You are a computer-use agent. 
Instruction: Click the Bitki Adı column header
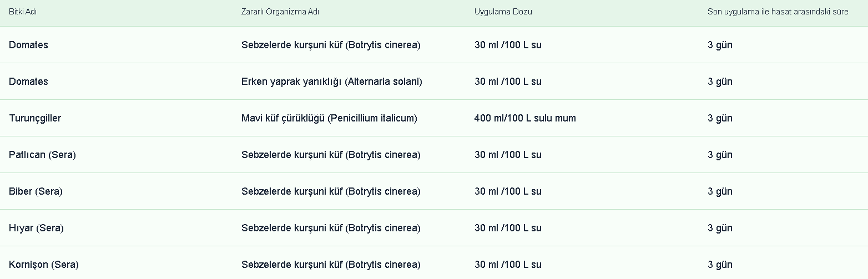coord(23,12)
